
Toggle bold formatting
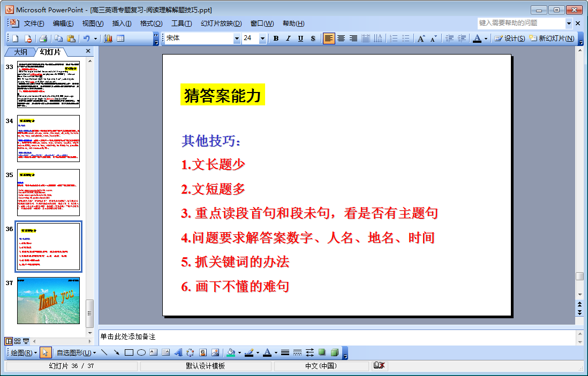pos(276,39)
